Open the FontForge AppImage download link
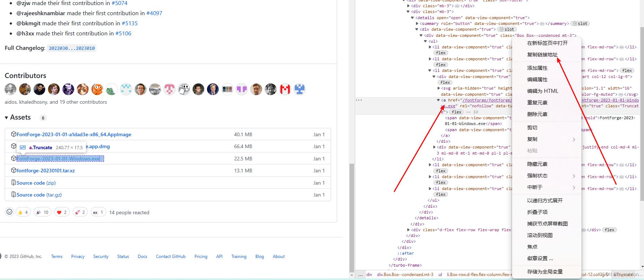The image size is (644, 280). point(74,134)
